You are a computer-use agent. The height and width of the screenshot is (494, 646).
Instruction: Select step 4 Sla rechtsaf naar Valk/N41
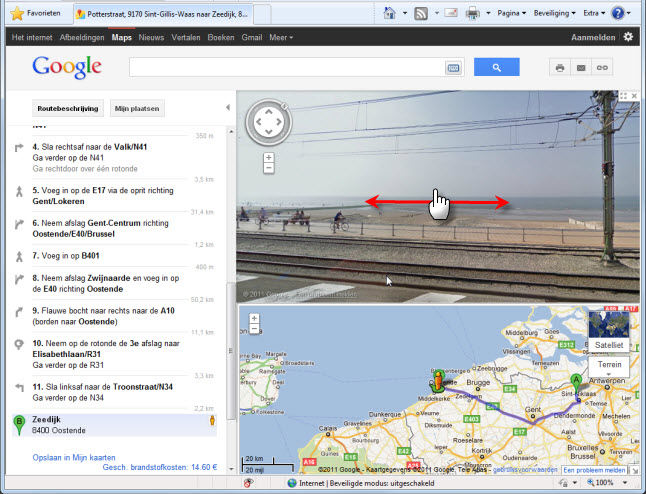click(114, 157)
